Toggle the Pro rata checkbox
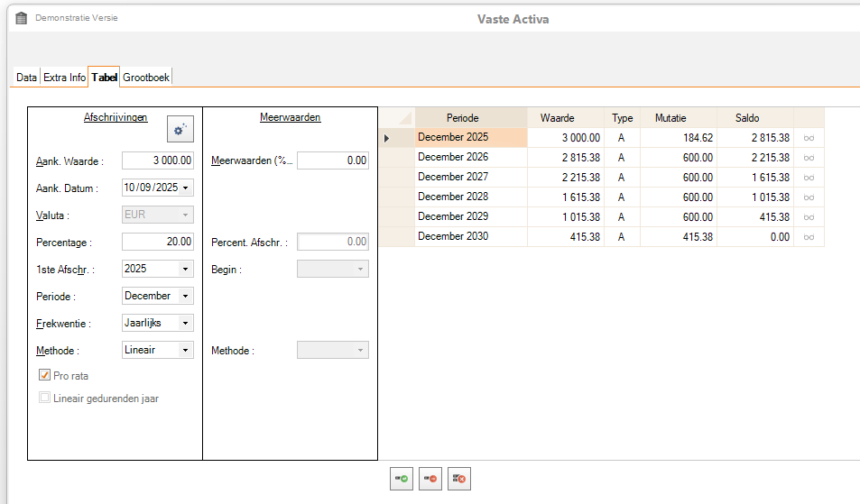 [45, 375]
